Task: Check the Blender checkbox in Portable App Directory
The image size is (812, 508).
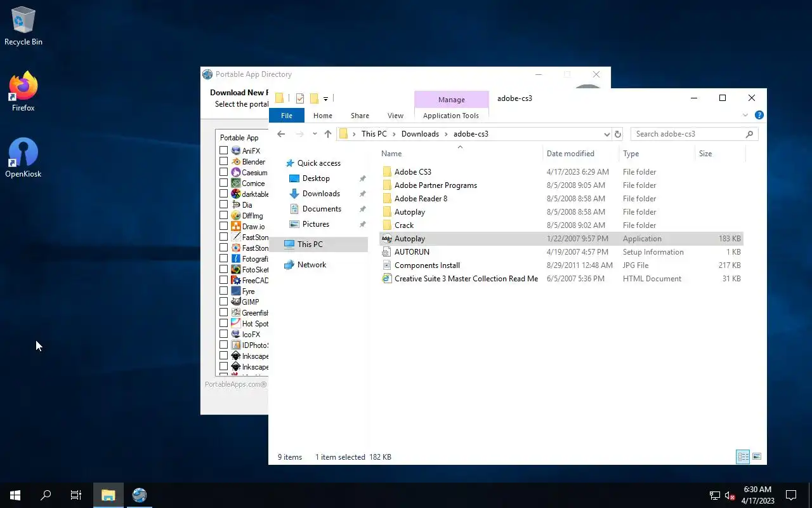Action: [223, 161]
